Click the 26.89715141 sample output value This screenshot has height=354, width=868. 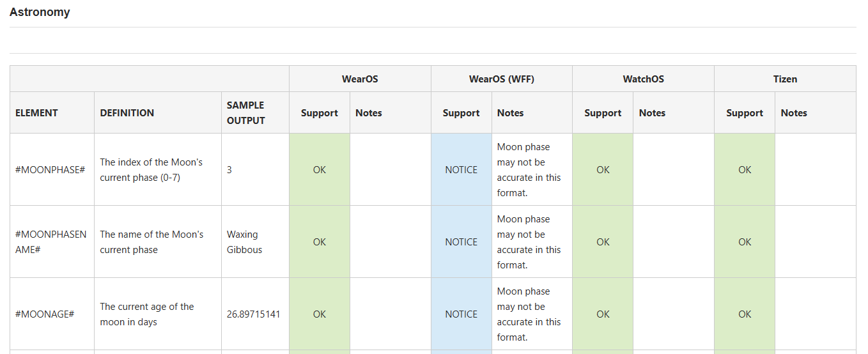[254, 314]
